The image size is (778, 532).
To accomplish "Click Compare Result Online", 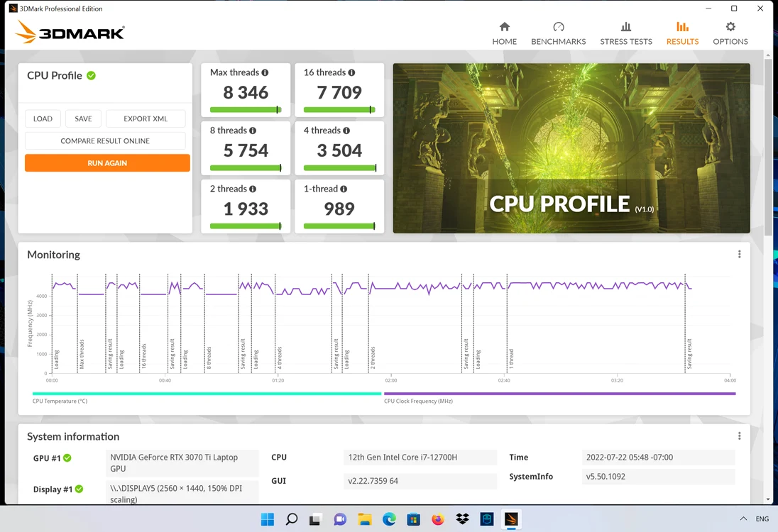I will click(x=105, y=141).
